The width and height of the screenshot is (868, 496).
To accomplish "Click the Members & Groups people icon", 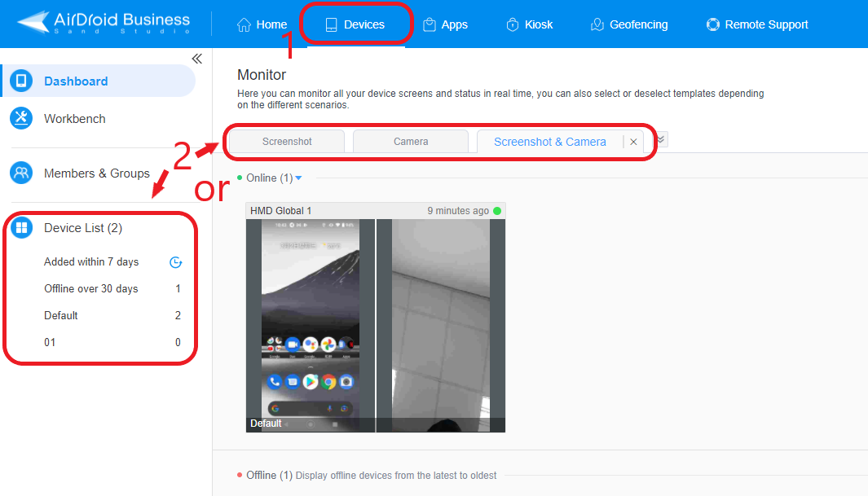I will coord(21,173).
